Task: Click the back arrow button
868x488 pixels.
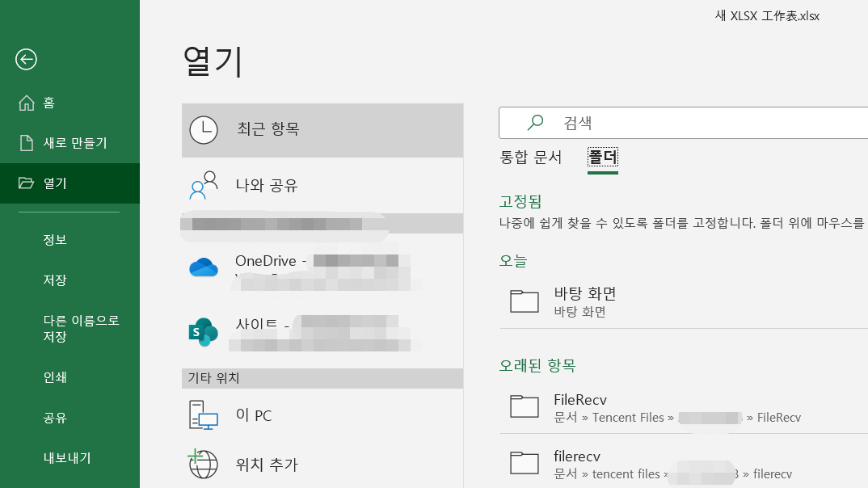Action: click(26, 60)
